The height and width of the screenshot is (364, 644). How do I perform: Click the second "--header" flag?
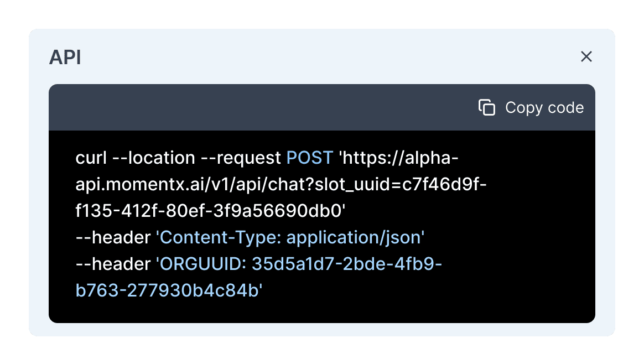click(113, 264)
